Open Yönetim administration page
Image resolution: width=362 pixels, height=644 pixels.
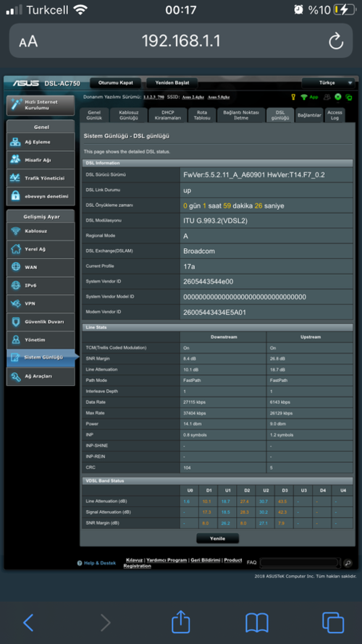(x=41, y=339)
